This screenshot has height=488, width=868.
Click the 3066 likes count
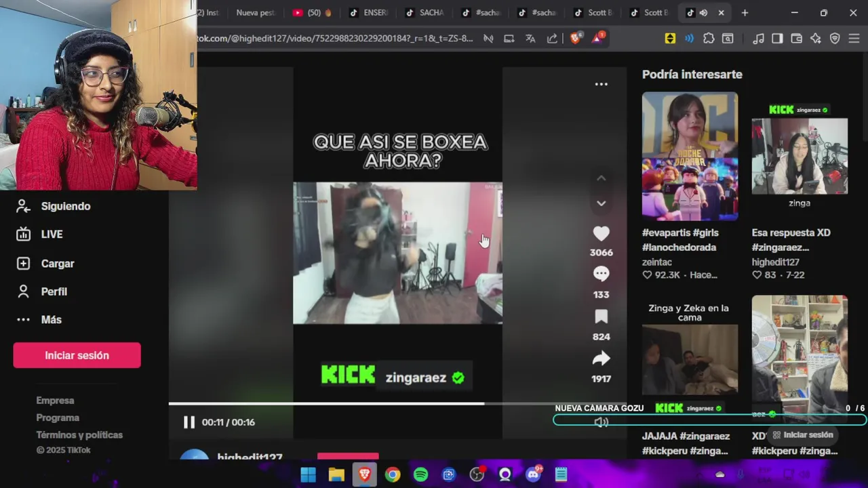click(x=601, y=252)
